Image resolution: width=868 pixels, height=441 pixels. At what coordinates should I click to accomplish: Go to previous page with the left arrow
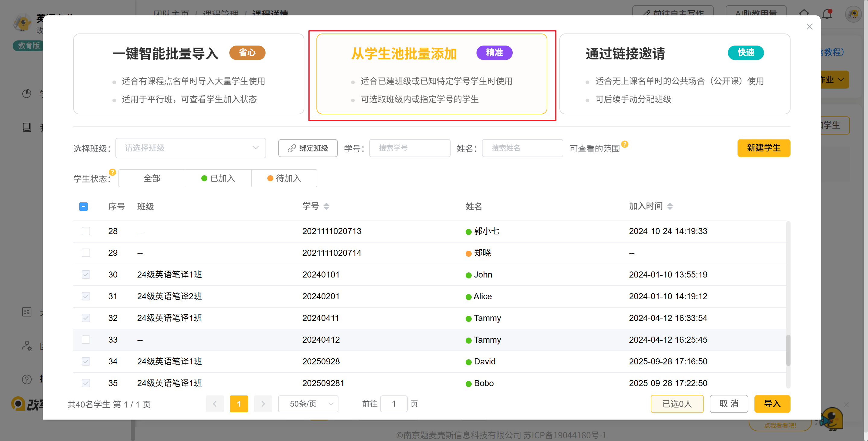pos(215,404)
